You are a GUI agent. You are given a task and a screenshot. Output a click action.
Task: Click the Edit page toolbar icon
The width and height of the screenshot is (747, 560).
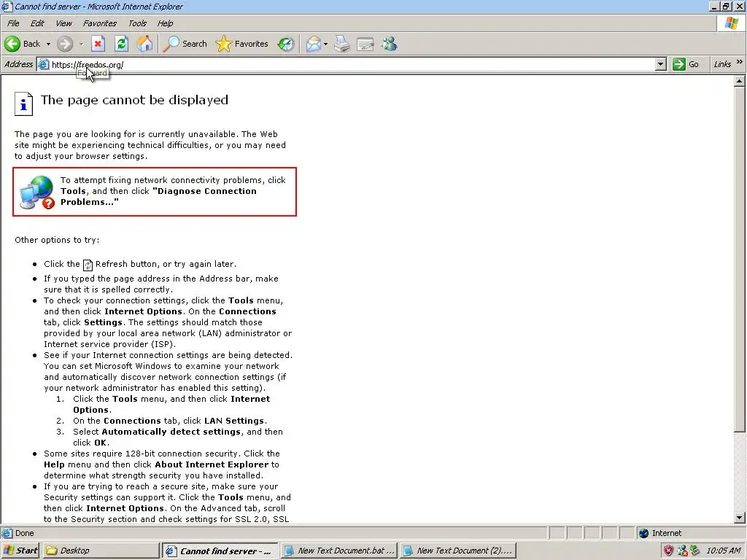(365, 44)
